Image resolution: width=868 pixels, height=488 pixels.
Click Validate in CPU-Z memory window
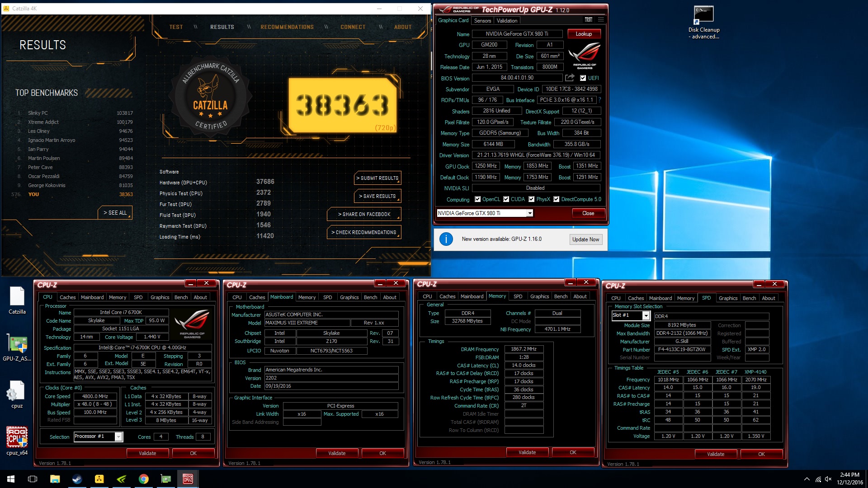527,452
